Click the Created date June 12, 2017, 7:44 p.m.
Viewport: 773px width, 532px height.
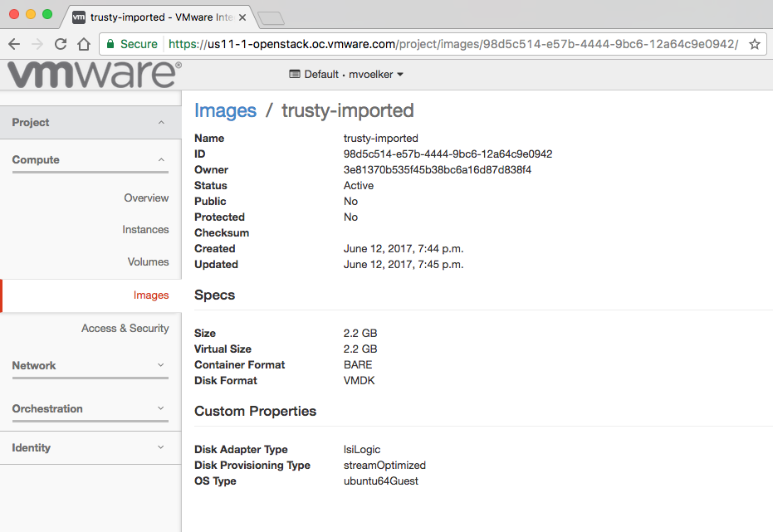[x=404, y=249]
